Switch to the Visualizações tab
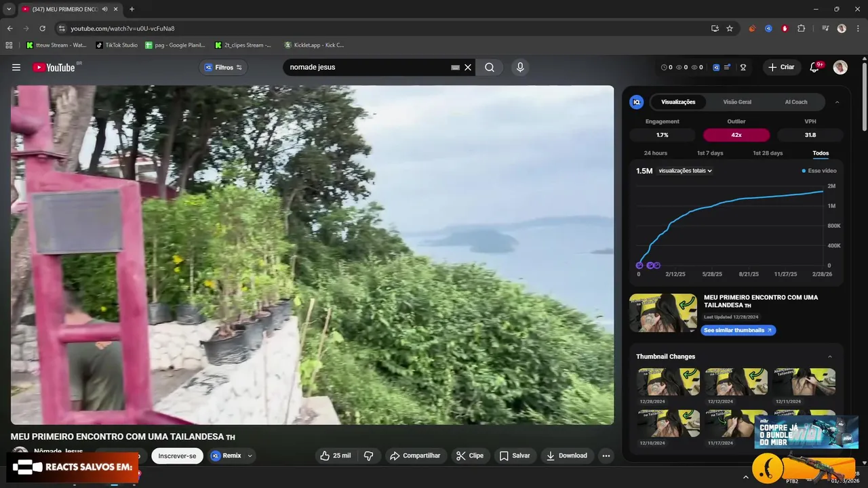Image resolution: width=868 pixels, height=488 pixels. (678, 102)
